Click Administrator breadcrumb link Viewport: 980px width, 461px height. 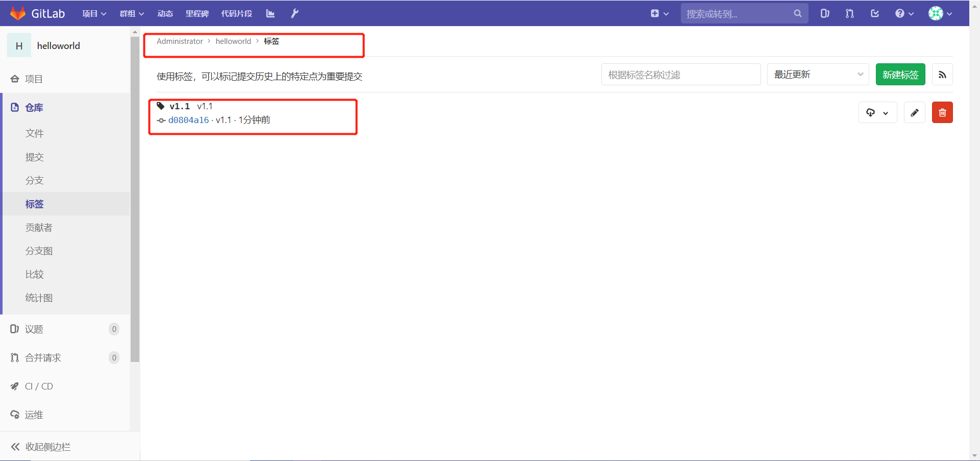coord(180,41)
